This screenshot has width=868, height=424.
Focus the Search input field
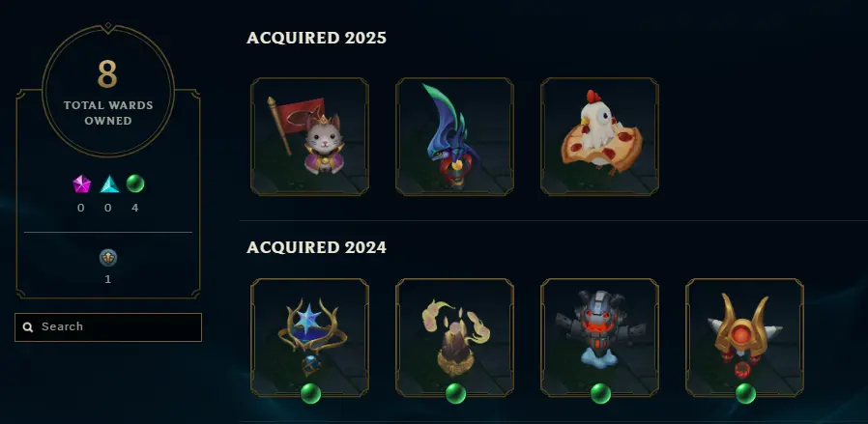108,326
